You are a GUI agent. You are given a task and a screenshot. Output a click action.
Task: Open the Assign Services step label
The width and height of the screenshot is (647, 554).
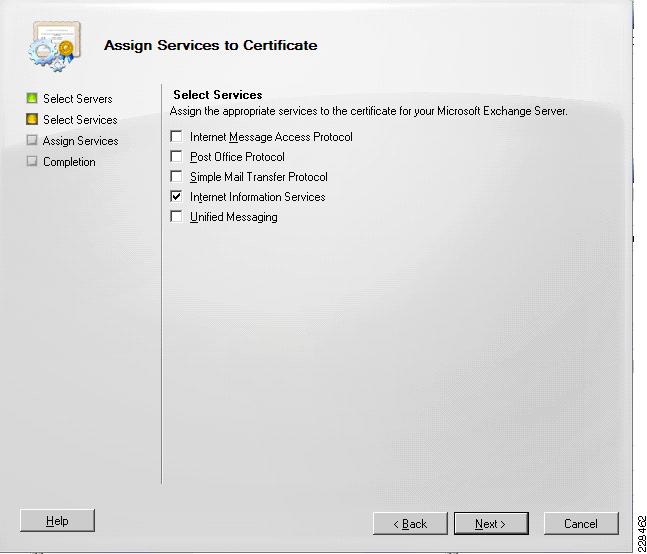pyautogui.click(x=80, y=141)
